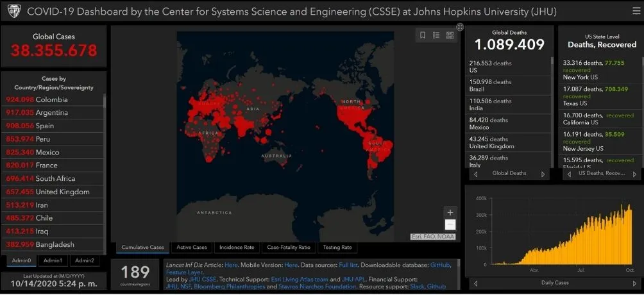
Task: Open the NSF financial support link
Action: [185, 287]
